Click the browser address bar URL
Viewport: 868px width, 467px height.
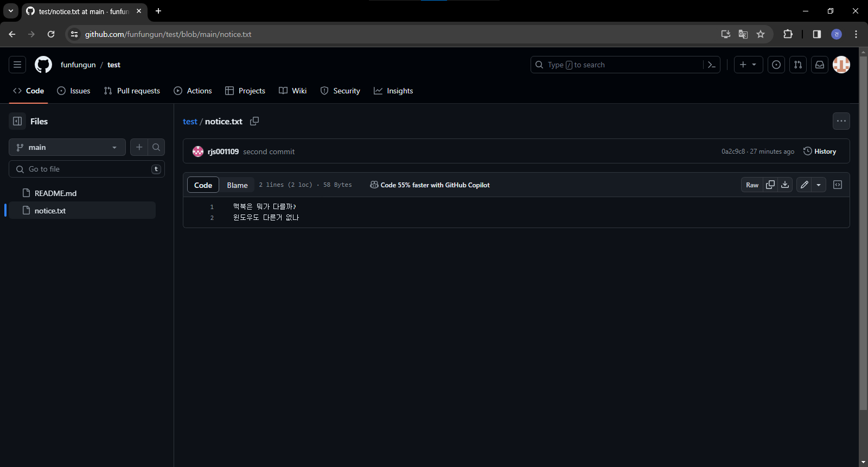click(x=168, y=34)
